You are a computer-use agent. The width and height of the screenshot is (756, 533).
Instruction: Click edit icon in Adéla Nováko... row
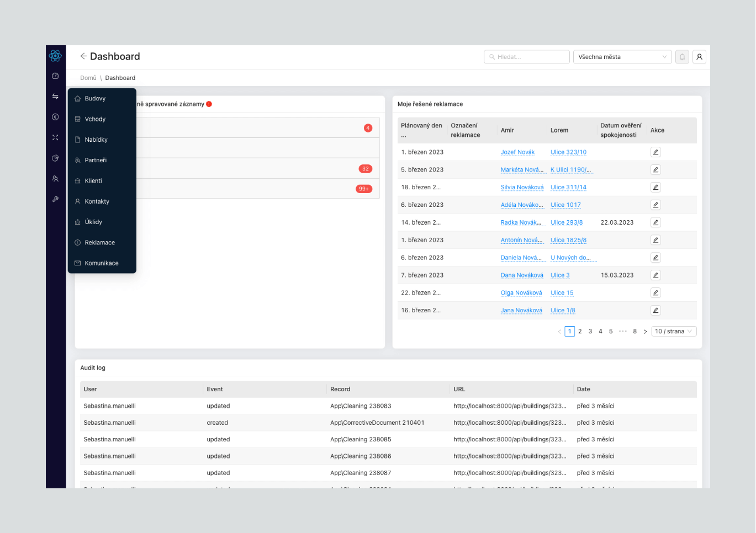[655, 205]
